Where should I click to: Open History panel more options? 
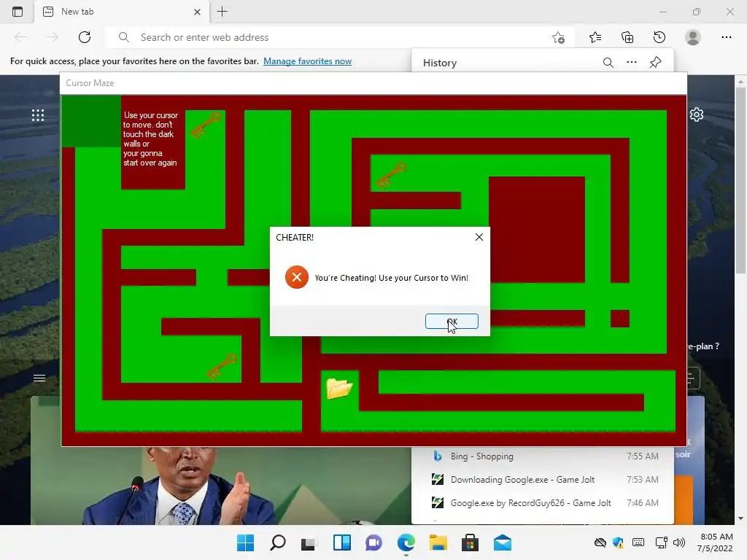click(632, 63)
